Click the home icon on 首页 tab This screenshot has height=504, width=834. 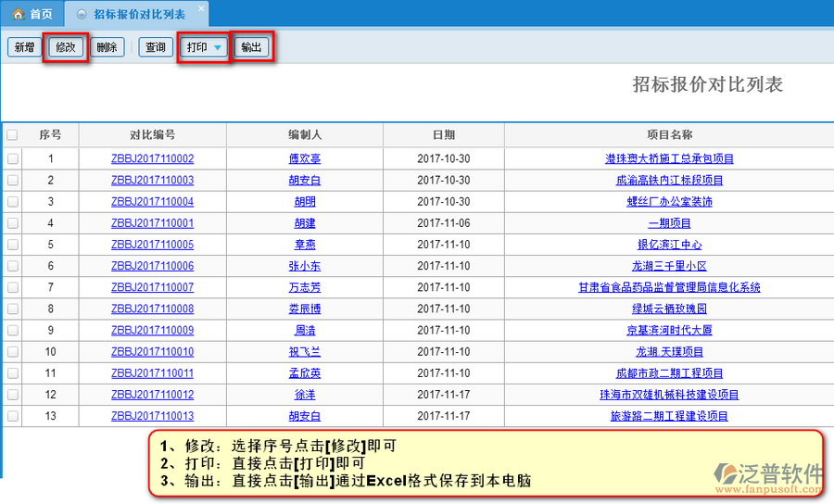coord(18,15)
